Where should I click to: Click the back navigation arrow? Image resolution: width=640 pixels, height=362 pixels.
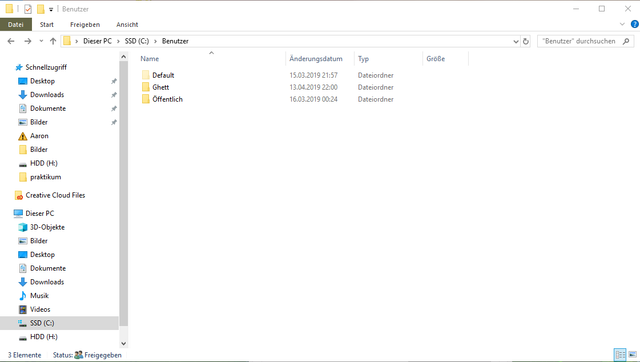point(11,41)
